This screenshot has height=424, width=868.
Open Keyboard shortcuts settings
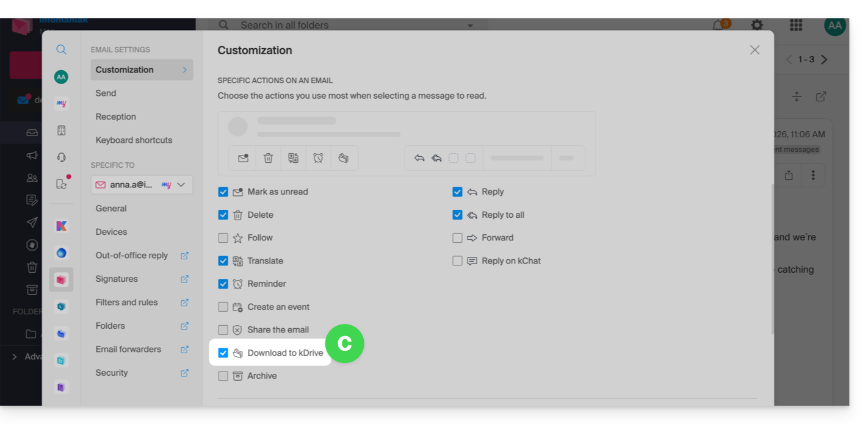coord(134,140)
